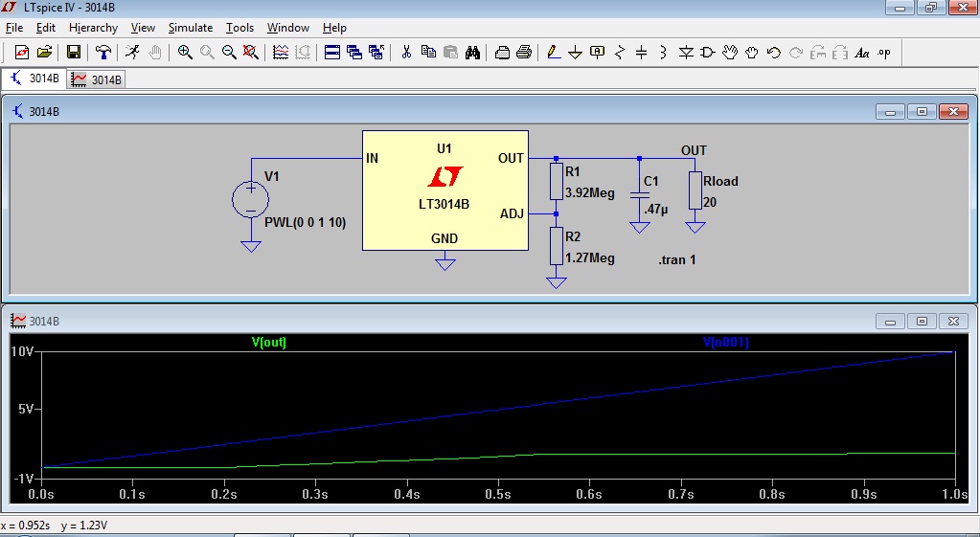The image size is (980, 537).
Task: Click the Rload value 20
Action: (x=710, y=202)
